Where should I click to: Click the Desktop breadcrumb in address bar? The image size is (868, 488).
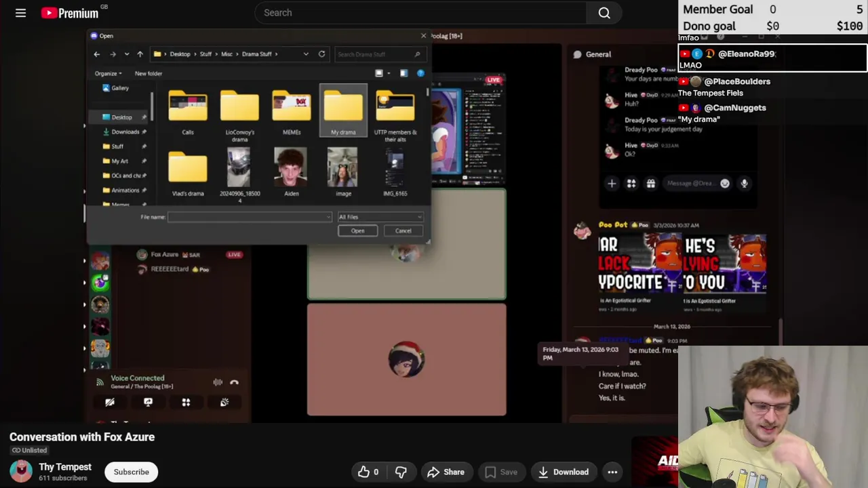(180, 54)
